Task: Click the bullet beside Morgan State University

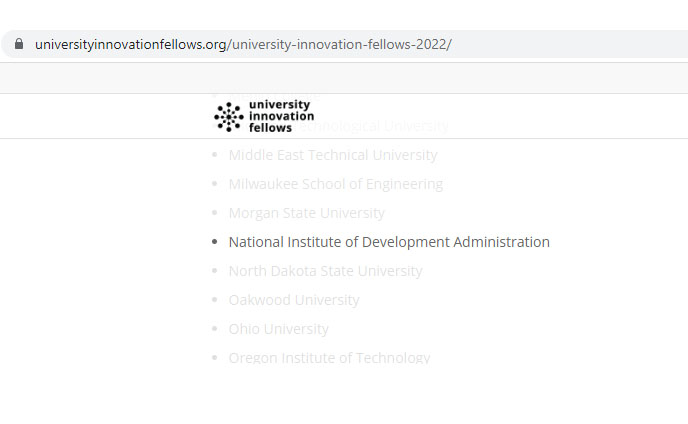Action: click(x=215, y=212)
